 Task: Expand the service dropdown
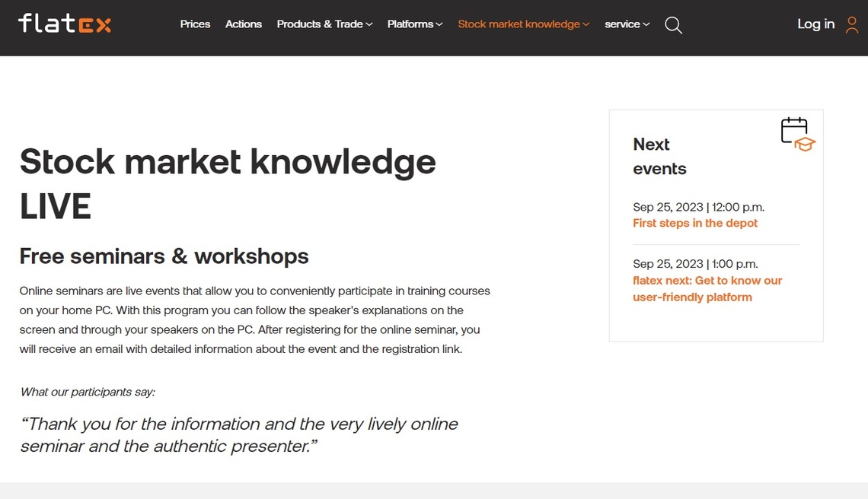627,24
